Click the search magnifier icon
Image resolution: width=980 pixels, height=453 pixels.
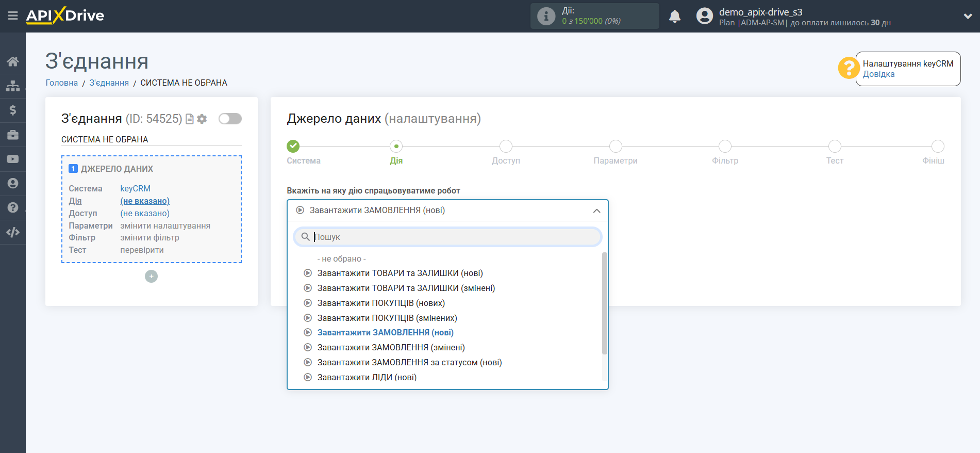click(305, 237)
